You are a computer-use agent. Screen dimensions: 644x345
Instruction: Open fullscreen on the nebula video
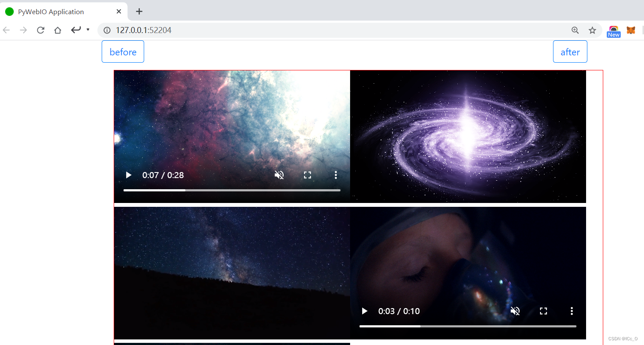click(307, 175)
